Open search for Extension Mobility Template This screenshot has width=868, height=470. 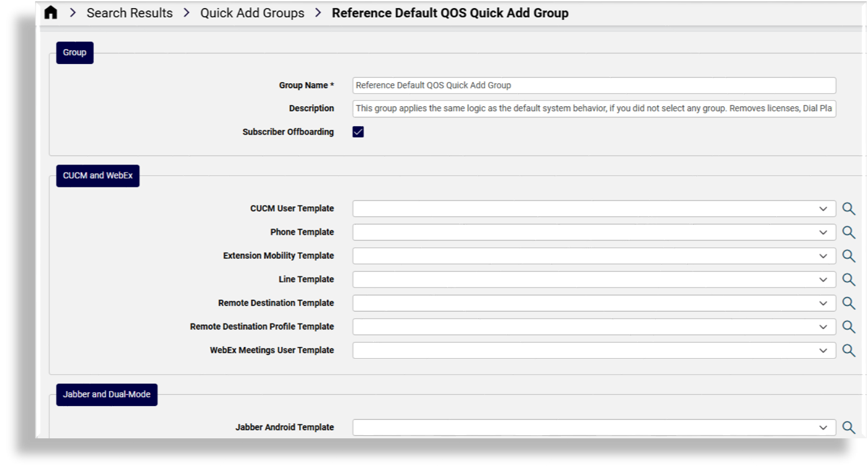point(849,256)
